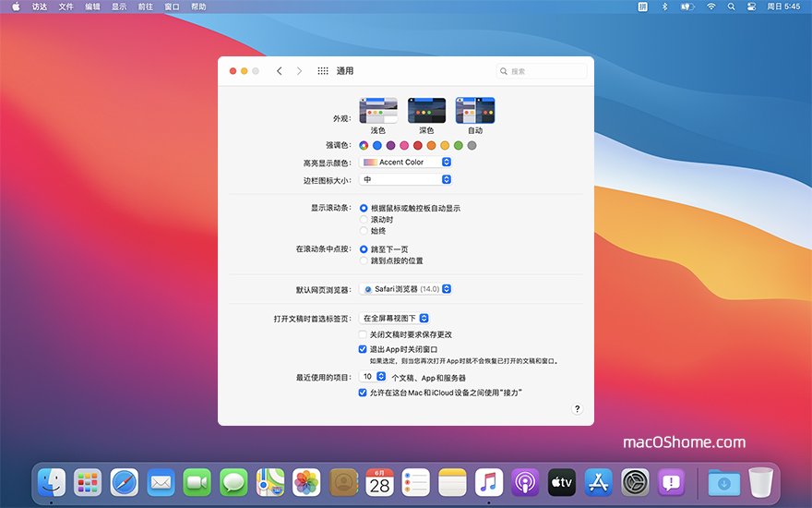Launch Music from the Dock

(489, 482)
